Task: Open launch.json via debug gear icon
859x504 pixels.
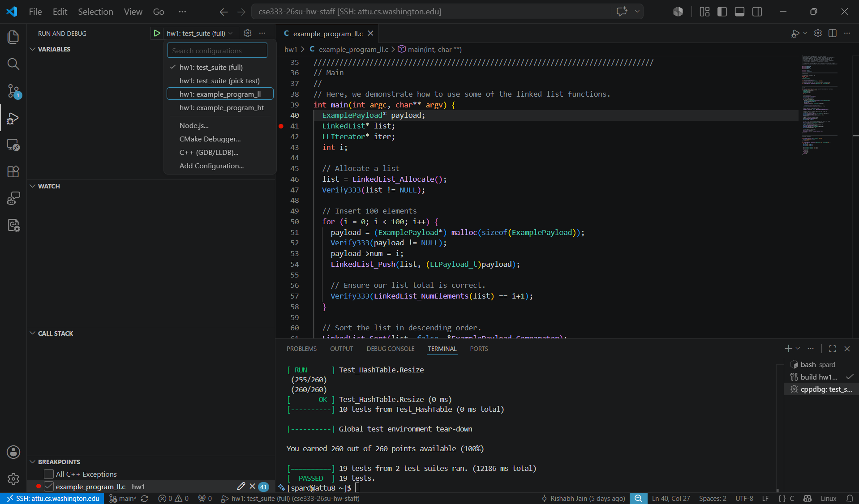Action: (x=248, y=33)
